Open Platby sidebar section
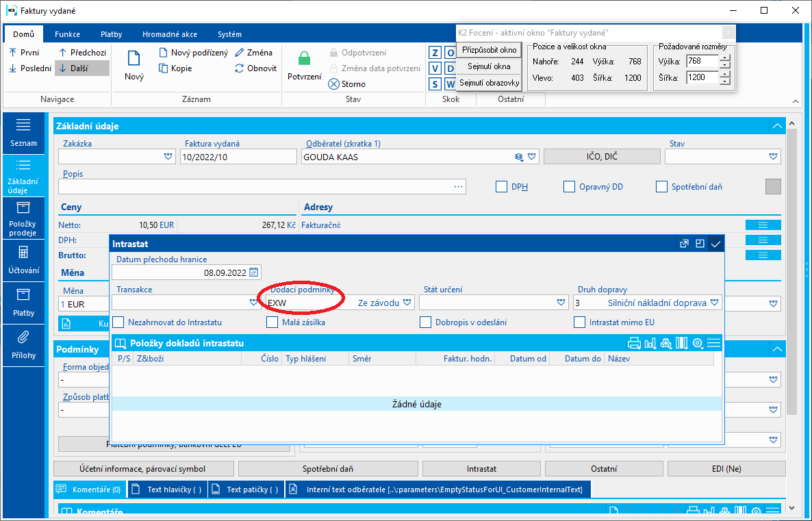This screenshot has height=521, width=812. tap(23, 303)
